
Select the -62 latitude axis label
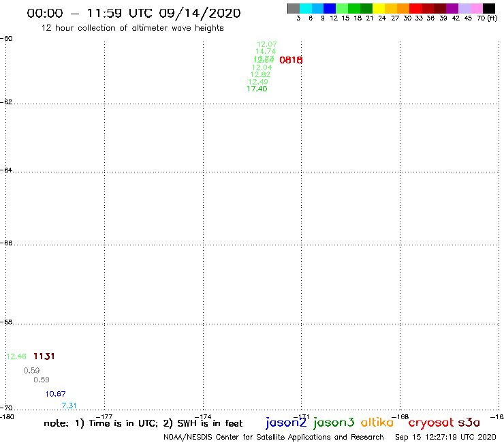[x=6, y=102]
